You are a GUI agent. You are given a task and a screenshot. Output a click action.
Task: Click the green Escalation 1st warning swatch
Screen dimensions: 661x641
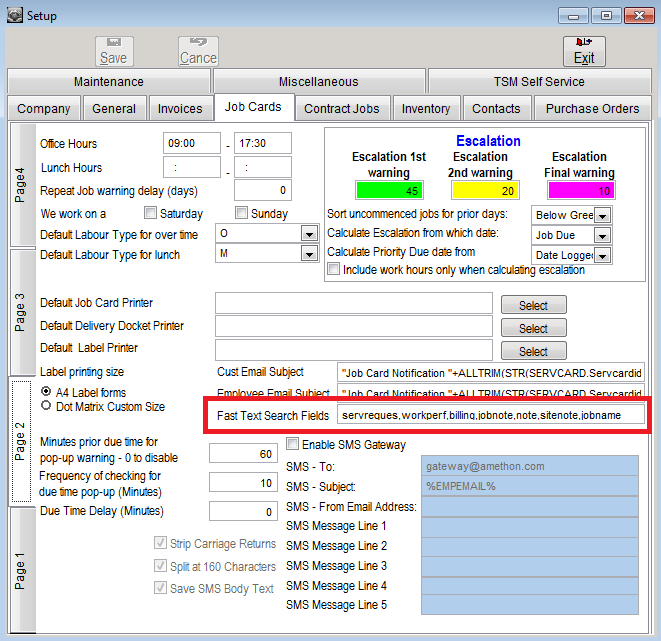coord(389,190)
